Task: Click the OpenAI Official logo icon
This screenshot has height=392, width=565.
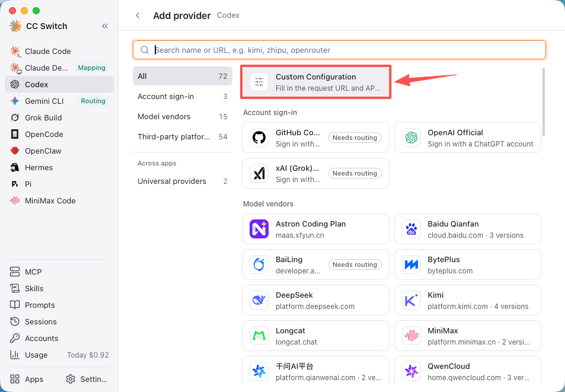Action: point(411,138)
